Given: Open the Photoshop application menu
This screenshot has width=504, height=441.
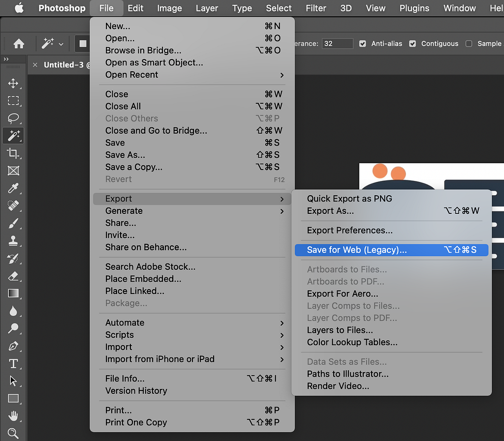Looking at the screenshot, I should [x=62, y=8].
